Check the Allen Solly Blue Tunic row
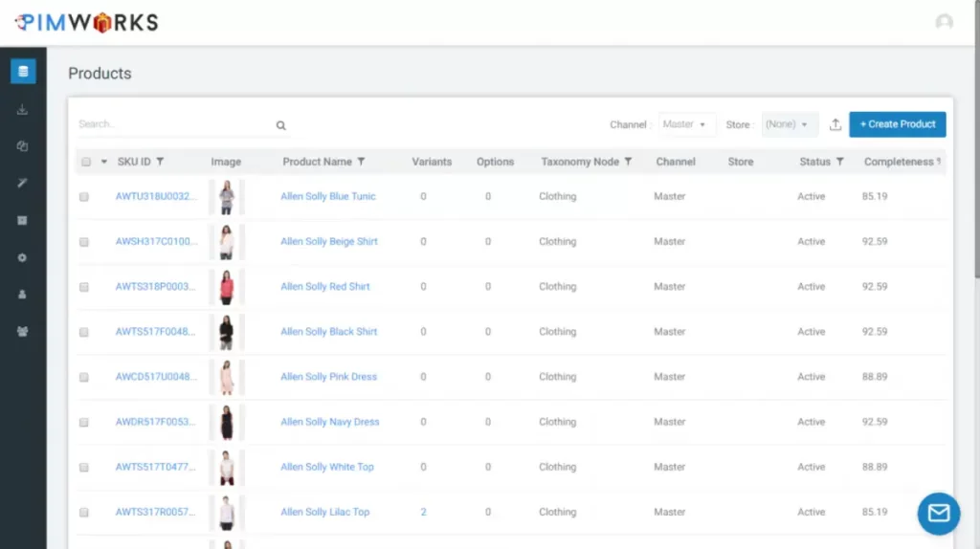The width and height of the screenshot is (980, 549). click(84, 197)
